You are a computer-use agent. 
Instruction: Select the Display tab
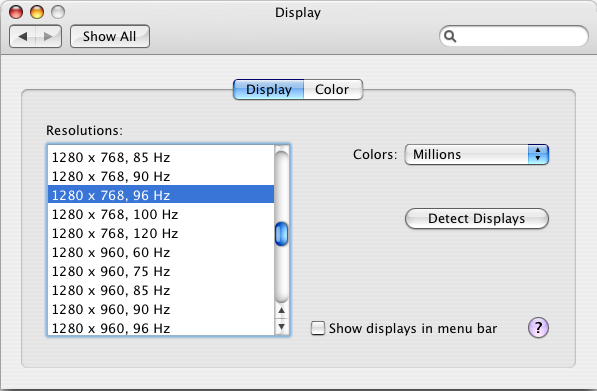point(269,89)
